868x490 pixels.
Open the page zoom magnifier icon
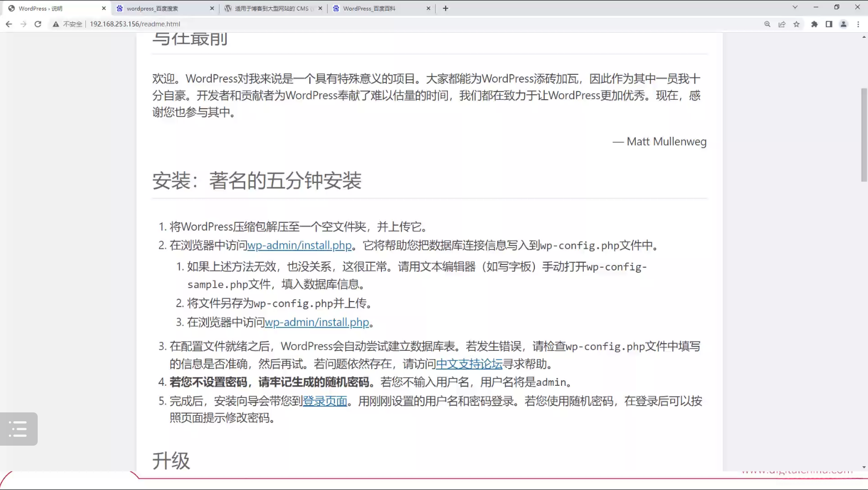[767, 24]
